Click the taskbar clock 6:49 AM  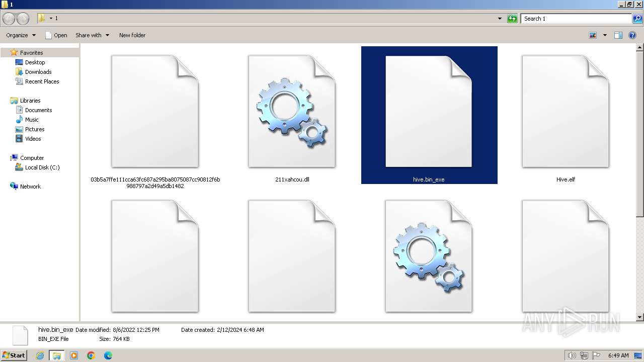click(x=618, y=355)
